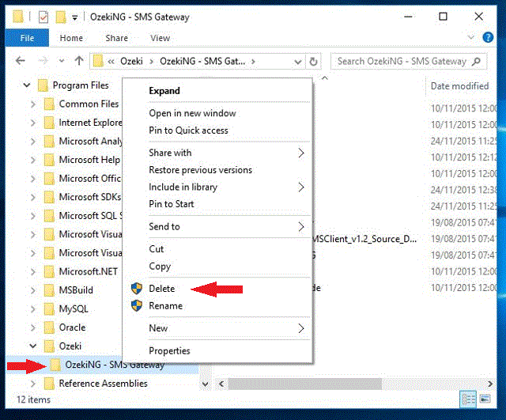
Task: Click the Refresh button beside address bar
Action: point(314,61)
